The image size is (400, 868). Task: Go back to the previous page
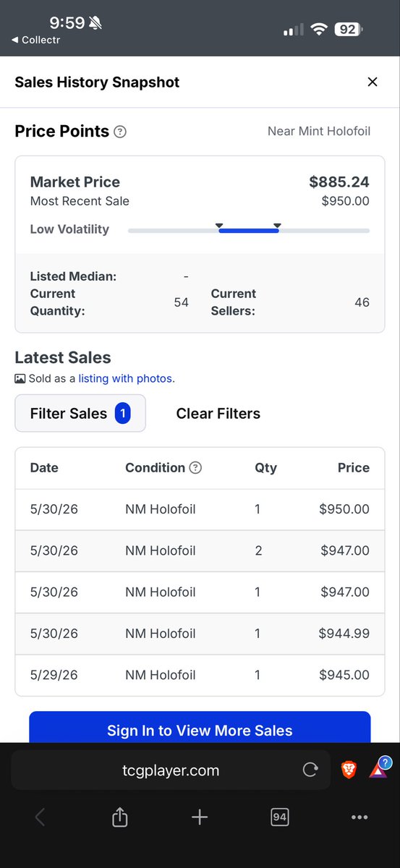coord(40,817)
